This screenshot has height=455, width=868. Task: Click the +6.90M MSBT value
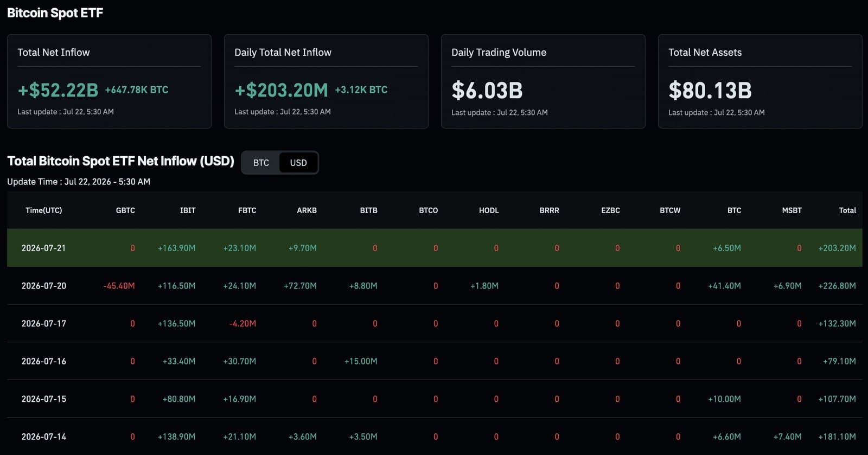tap(787, 286)
